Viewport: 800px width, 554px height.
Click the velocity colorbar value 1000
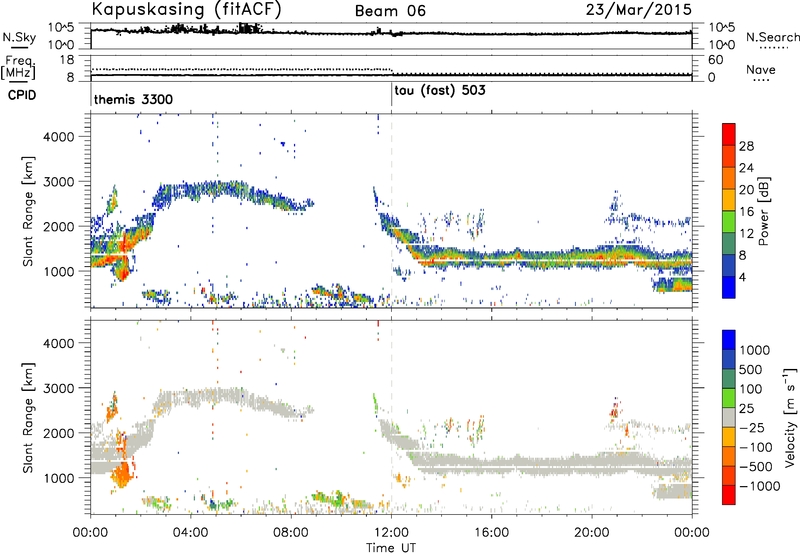tap(754, 350)
